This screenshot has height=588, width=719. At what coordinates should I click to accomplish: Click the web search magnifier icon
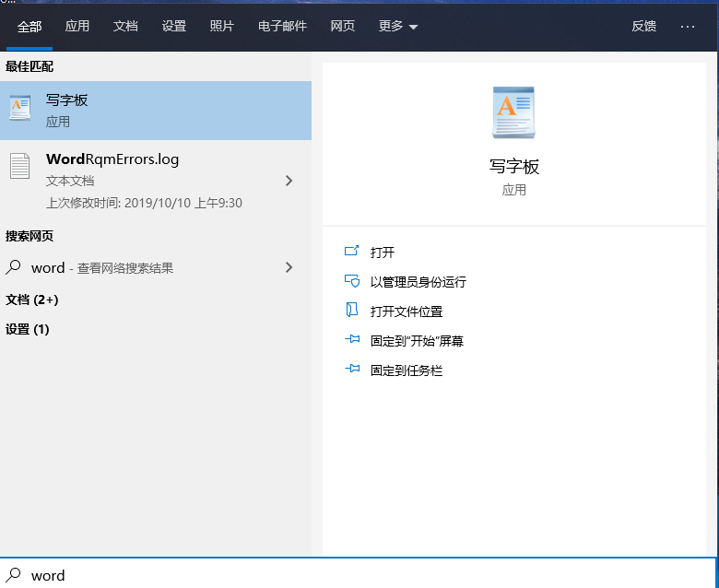(x=13, y=266)
